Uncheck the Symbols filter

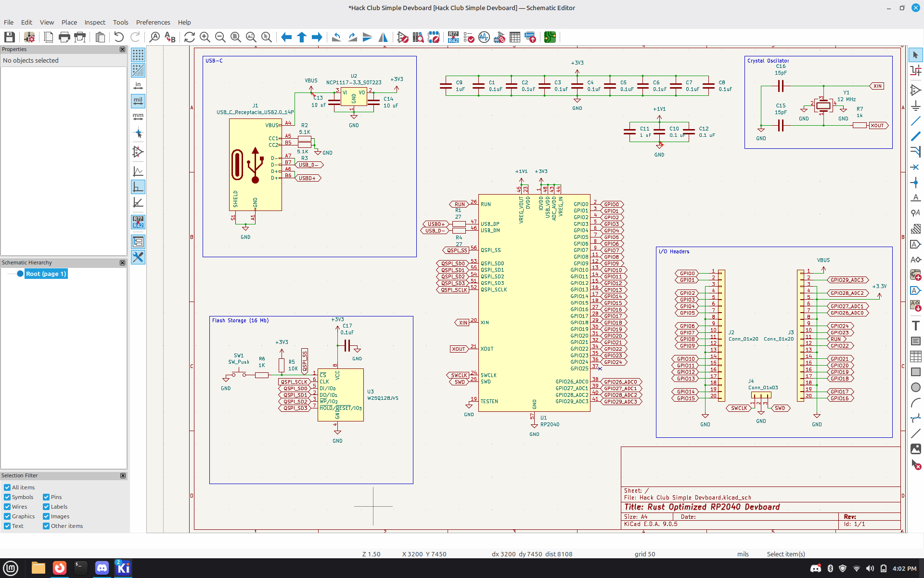7,497
